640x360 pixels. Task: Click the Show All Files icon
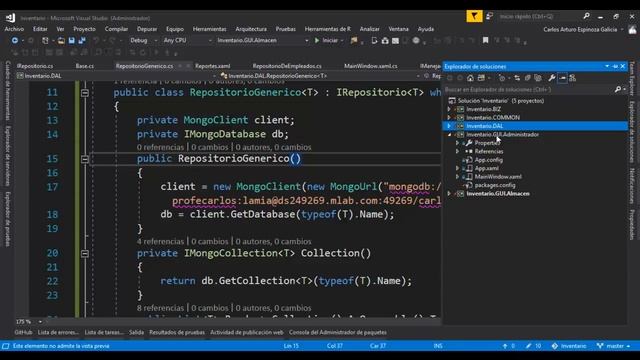538,78
